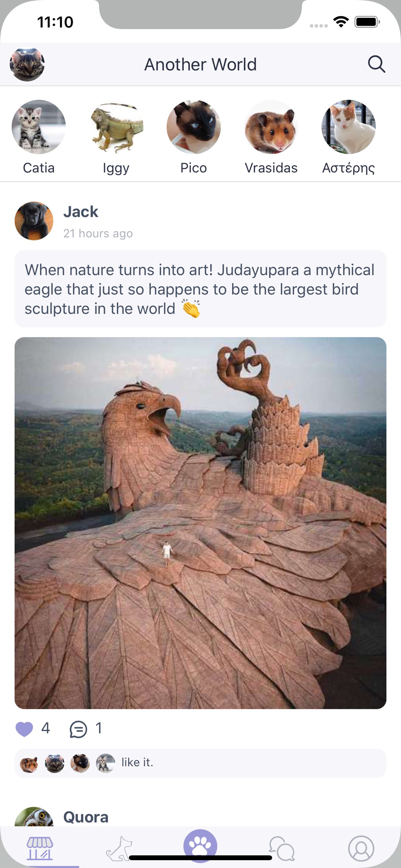The image size is (401, 868).
Task: Show who liked via 'like it.' row
Action: [200, 763]
